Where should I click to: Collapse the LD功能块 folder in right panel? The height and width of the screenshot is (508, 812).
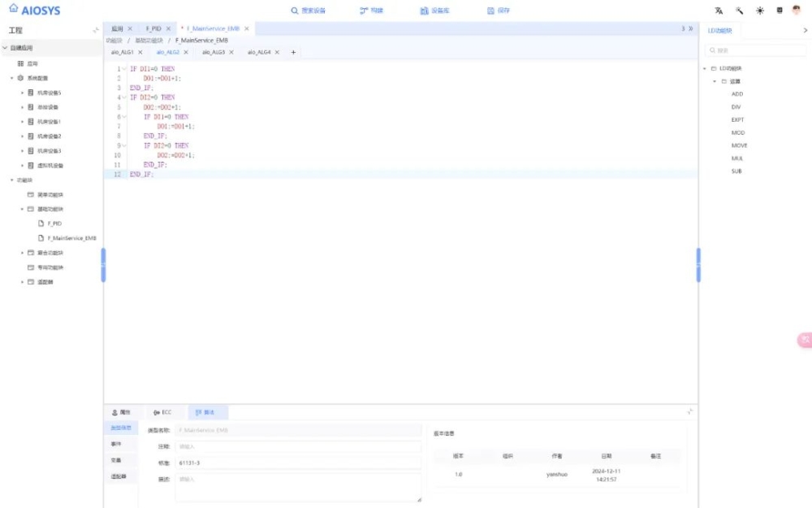[x=705, y=68]
